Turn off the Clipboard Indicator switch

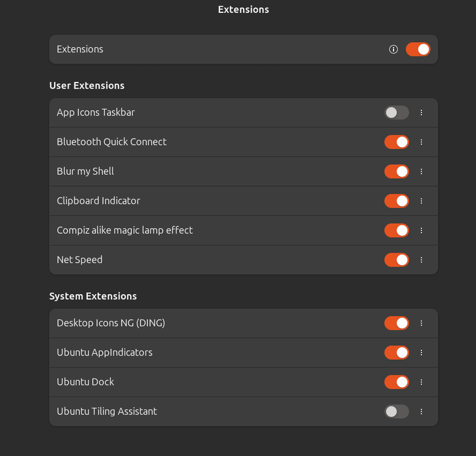click(397, 201)
